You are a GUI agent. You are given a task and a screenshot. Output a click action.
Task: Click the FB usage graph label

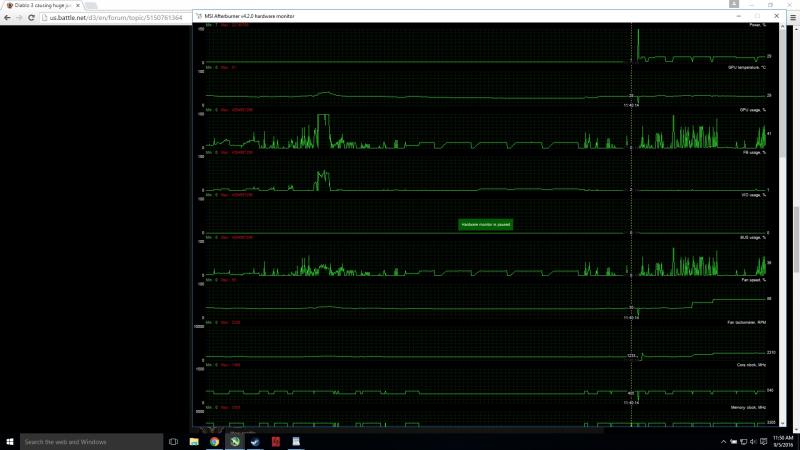coord(754,153)
